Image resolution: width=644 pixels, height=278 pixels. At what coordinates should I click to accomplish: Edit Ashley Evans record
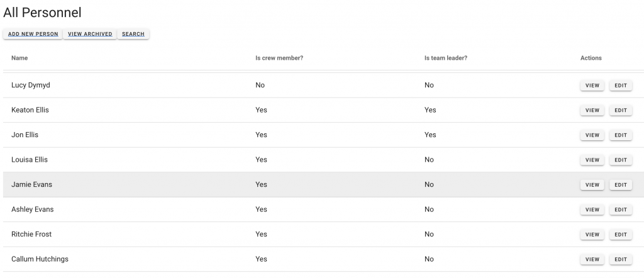620,209
